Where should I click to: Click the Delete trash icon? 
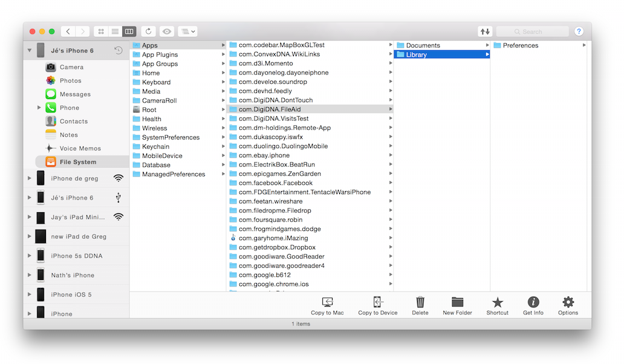pyautogui.click(x=420, y=302)
